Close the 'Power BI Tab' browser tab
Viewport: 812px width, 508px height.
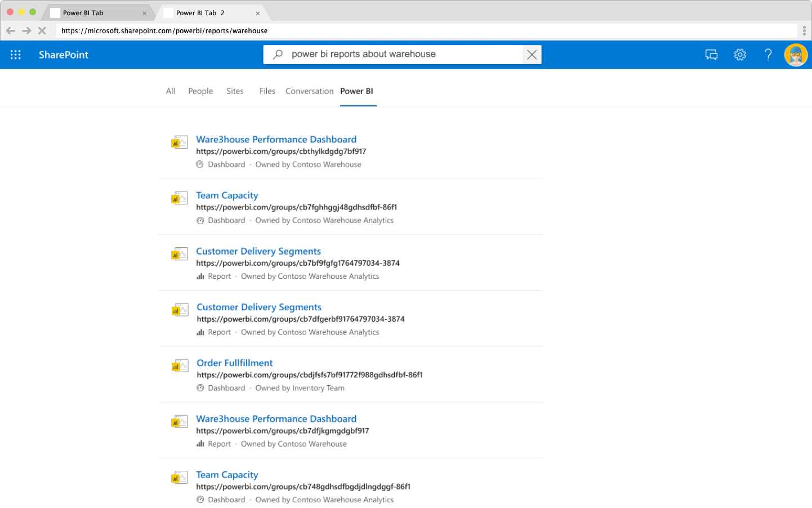pyautogui.click(x=145, y=14)
